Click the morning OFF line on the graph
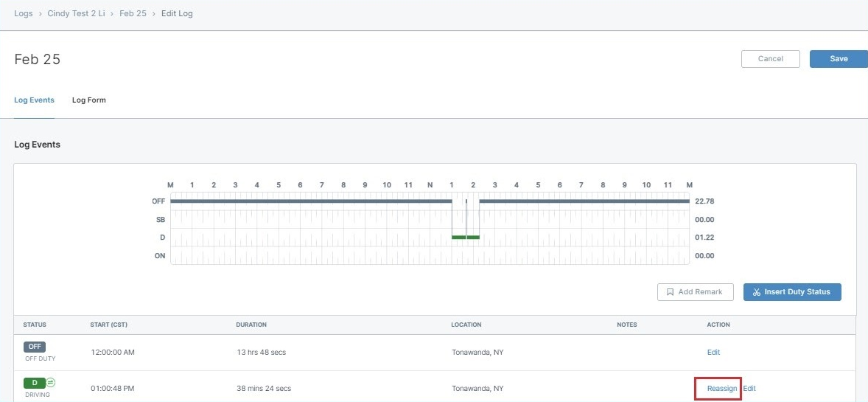Viewport: 868px width, 402px height. click(311, 201)
